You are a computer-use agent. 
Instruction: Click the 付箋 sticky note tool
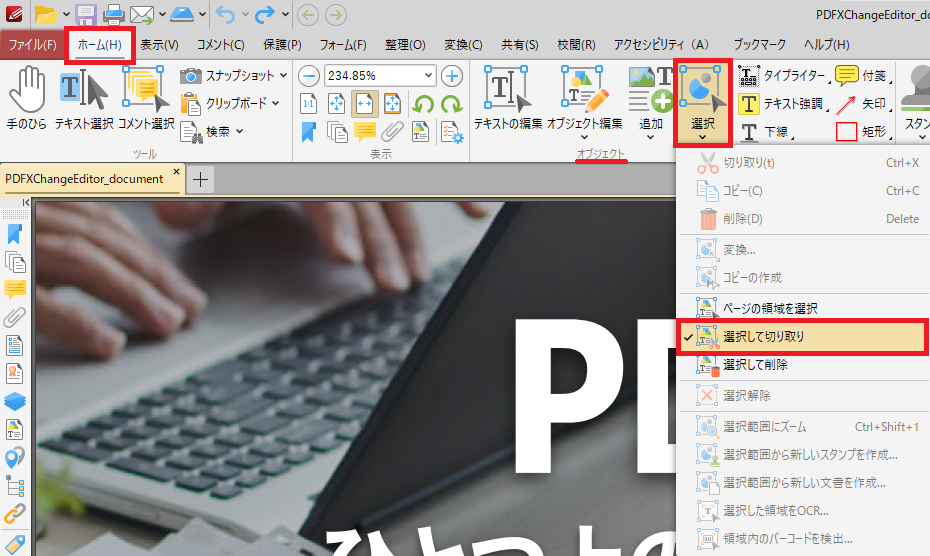863,76
